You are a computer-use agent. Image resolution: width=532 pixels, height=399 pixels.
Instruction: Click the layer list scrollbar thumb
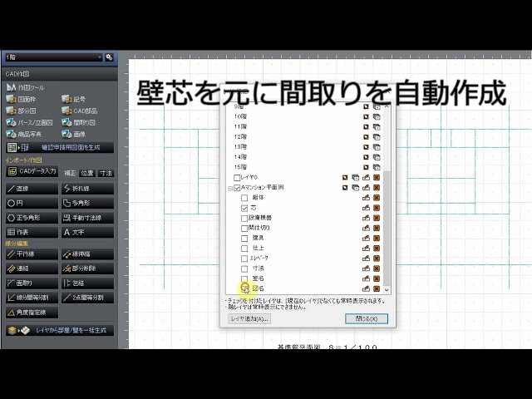coord(387,228)
